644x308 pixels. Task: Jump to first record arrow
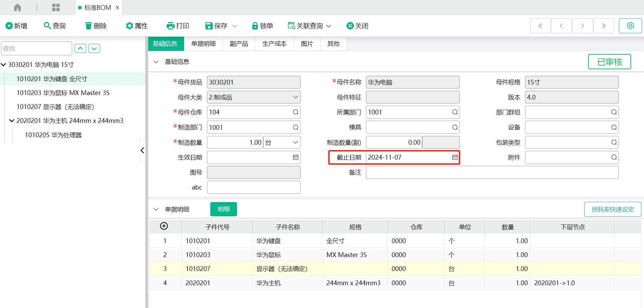[x=540, y=26]
